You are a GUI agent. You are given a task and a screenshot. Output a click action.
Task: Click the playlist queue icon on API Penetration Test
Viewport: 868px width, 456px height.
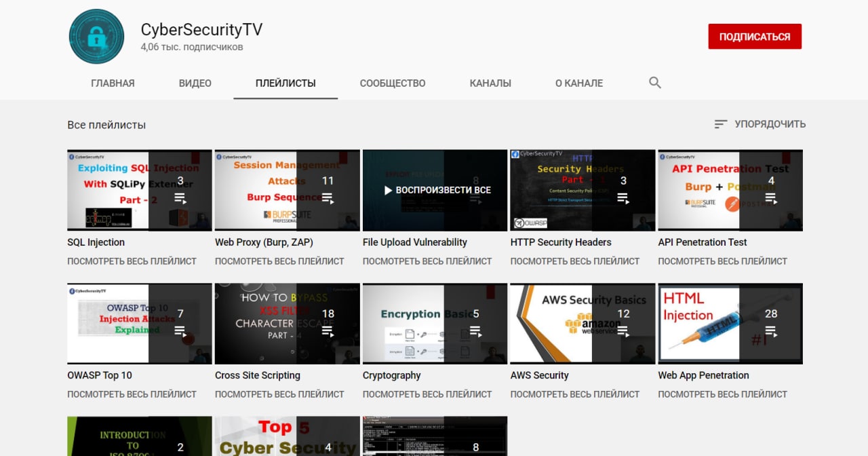pyautogui.click(x=771, y=198)
